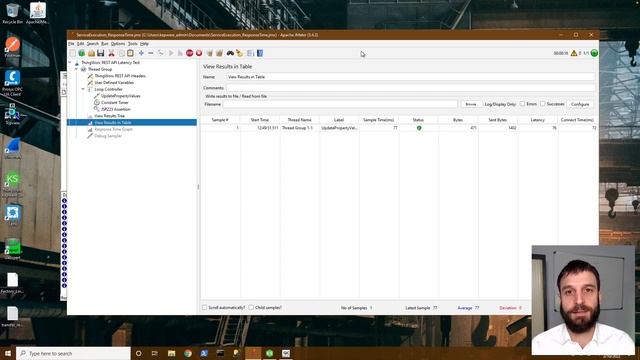This screenshot has width=640, height=360.
Task: Expand all nodes with the plus icon
Action: pos(141,53)
